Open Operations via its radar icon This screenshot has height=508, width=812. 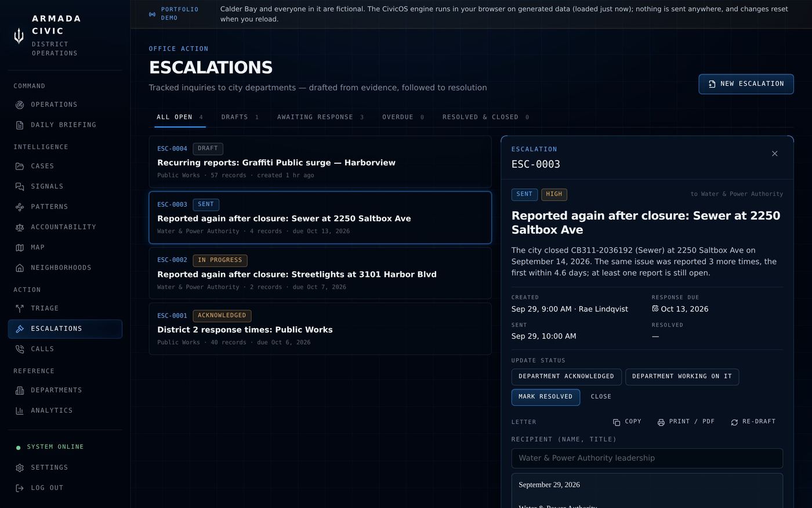click(20, 105)
